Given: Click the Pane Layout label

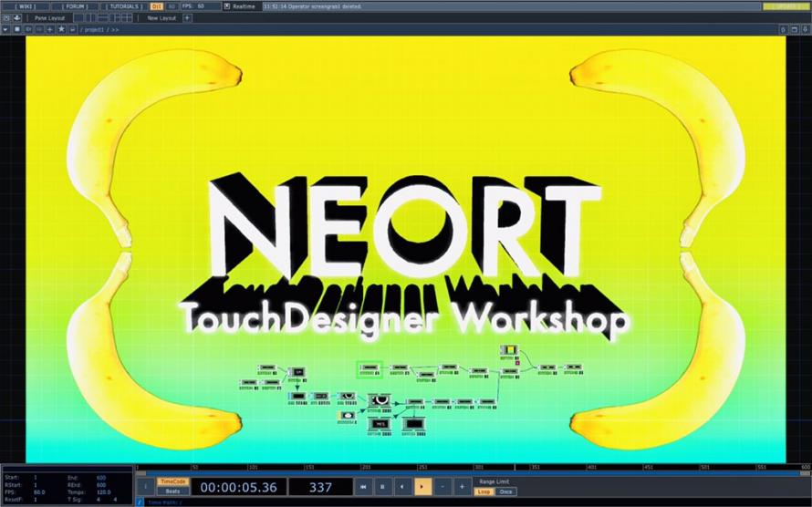Looking at the screenshot, I should point(49,18).
